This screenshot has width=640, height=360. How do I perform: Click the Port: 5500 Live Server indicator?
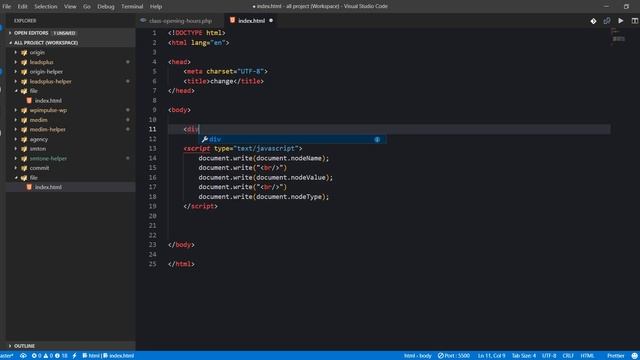point(453,356)
